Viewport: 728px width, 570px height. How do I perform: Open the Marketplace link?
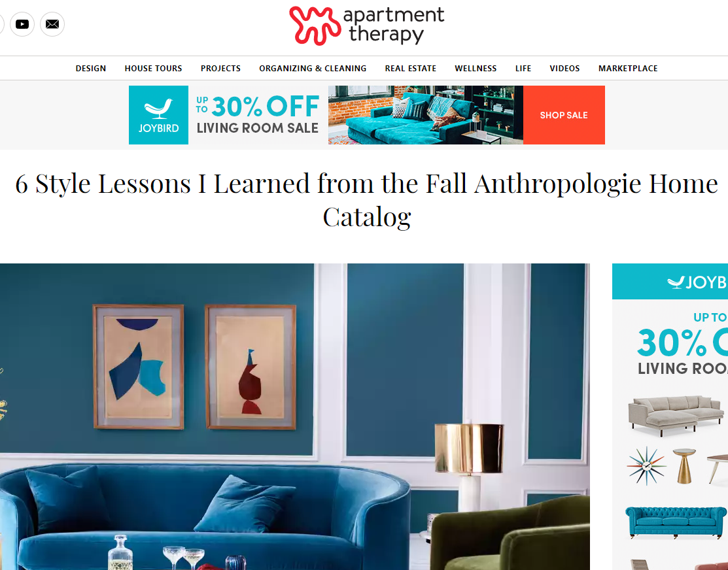pyautogui.click(x=628, y=68)
